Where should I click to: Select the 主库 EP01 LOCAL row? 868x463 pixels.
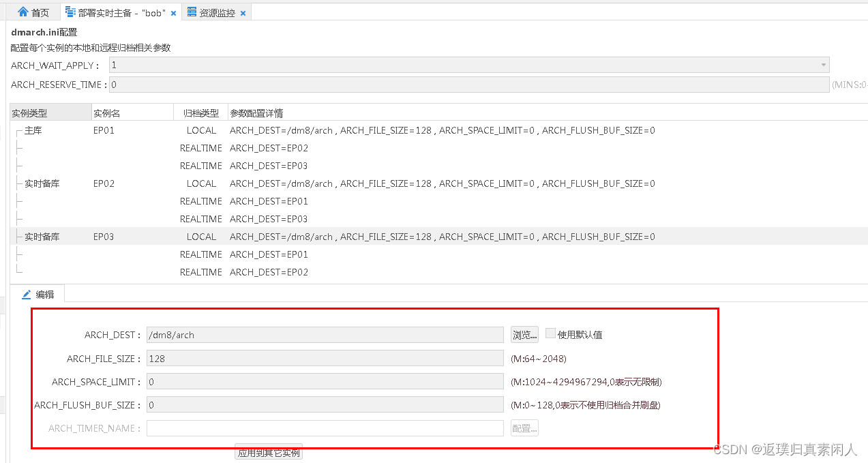[x=439, y=130]
